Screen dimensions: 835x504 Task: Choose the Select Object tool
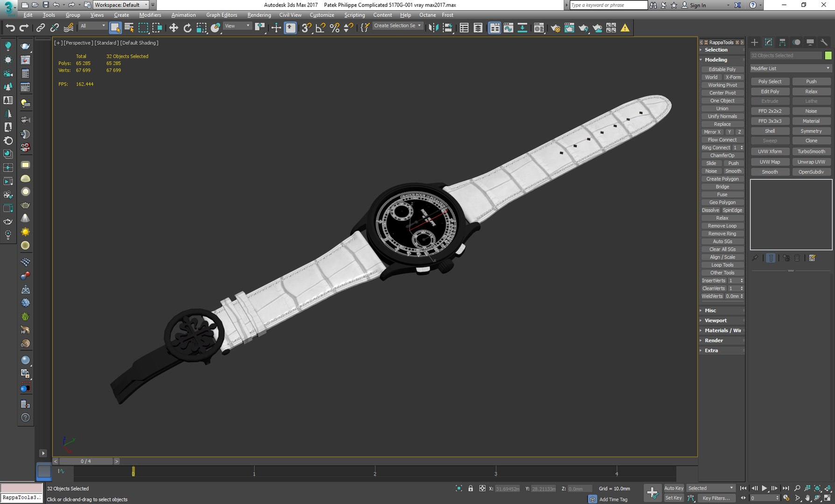[115, 28]
